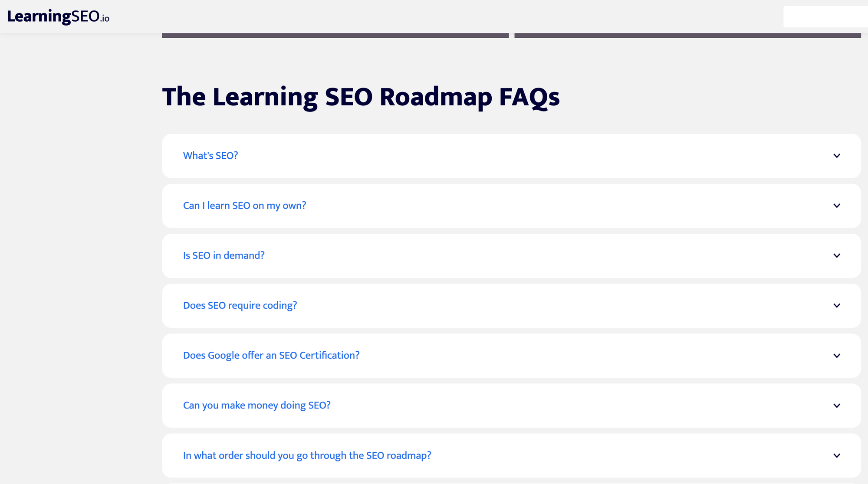Click the chevron for "Is SEO in demand?"

[837, 255]
